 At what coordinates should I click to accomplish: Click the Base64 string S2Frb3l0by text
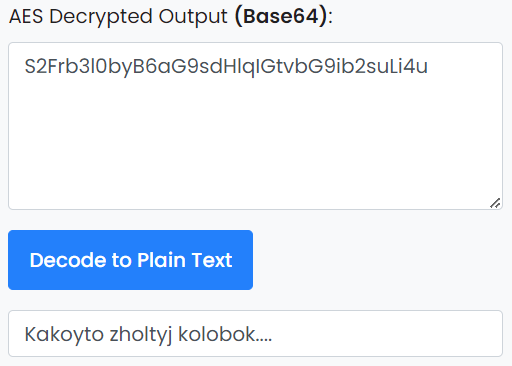coord(226,66)
